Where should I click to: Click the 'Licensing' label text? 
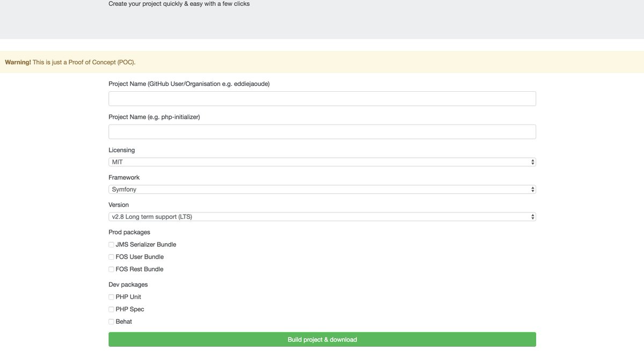click(x=122, y=150)
